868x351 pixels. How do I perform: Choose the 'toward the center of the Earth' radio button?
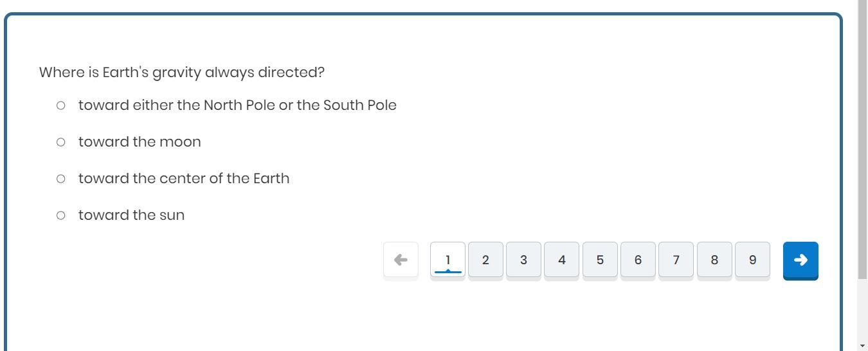pyautogui.click(x=60, y=179)
